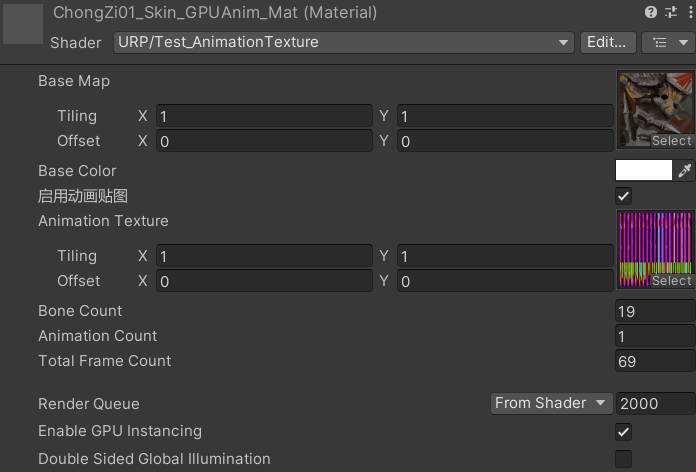Image resolution: width=696 pixels, height=472 pixels.
Task: Click the Render Queue 2000 value field
Action: (x=654, y=403)
